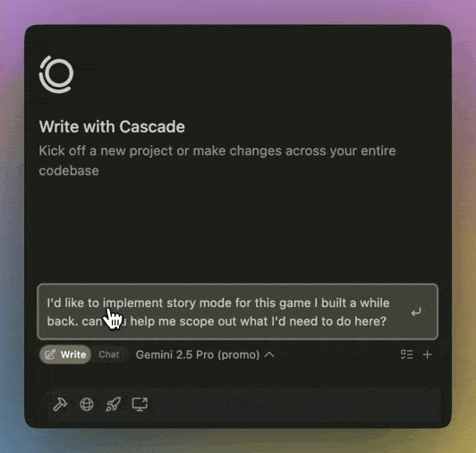Select the globe web search icon
The image size is (476, 453).
(x=87, y=405)
